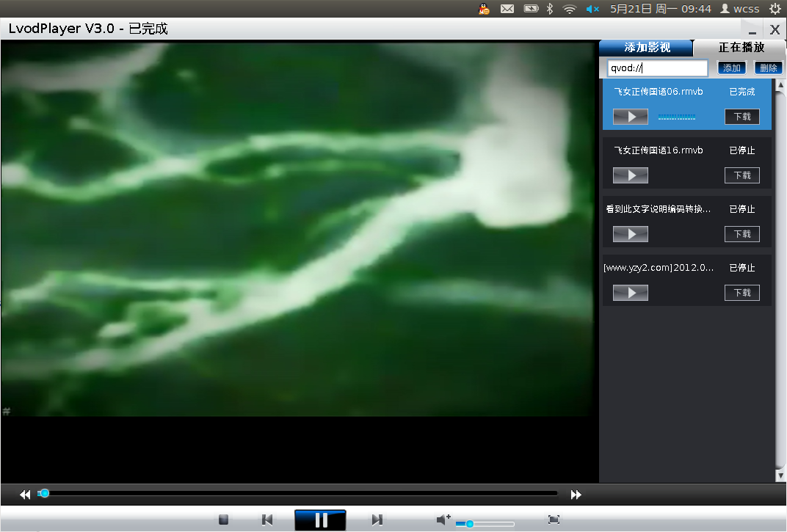Click 下载 for [www.yzy2.com]2012.0... item
This screenshot has width=787, height=532.
click(741, 293)
